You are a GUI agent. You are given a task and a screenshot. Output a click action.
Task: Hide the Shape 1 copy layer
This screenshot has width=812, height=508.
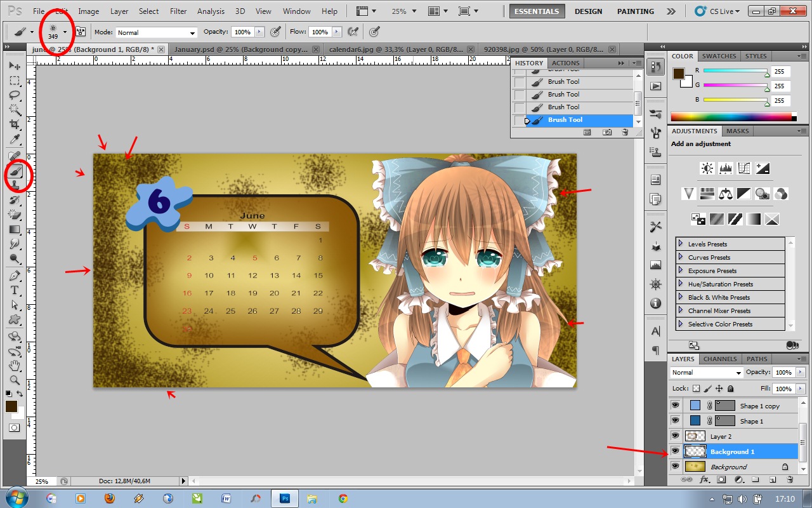pos(675,405)
